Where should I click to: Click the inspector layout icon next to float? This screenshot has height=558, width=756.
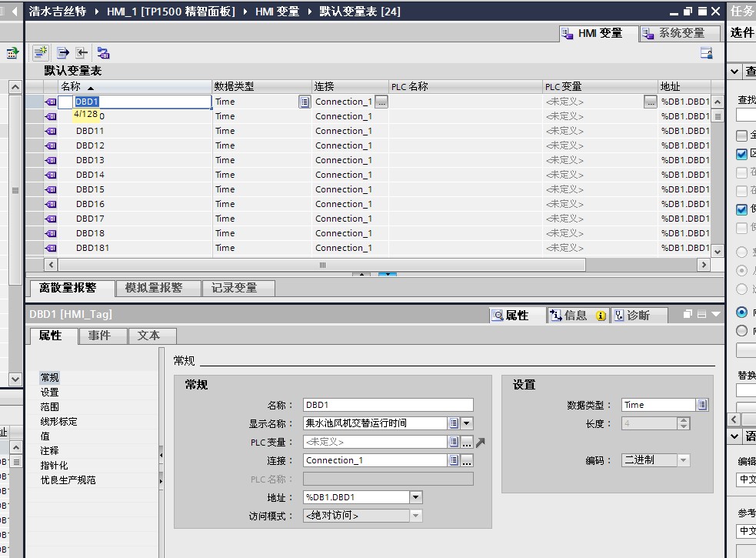pyautogui.click(x=702, y=314)
